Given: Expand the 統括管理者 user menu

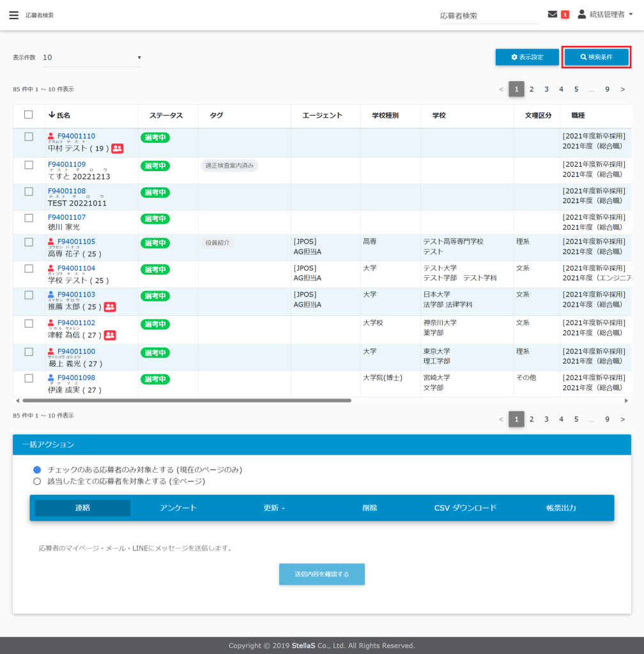Looking at the screenshot, I should tap(605, 15).
